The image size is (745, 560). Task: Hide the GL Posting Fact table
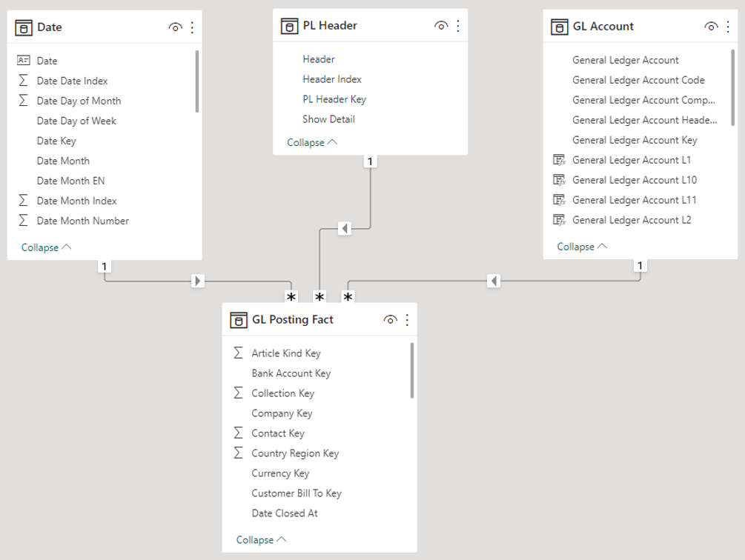[x=390, y=320]
